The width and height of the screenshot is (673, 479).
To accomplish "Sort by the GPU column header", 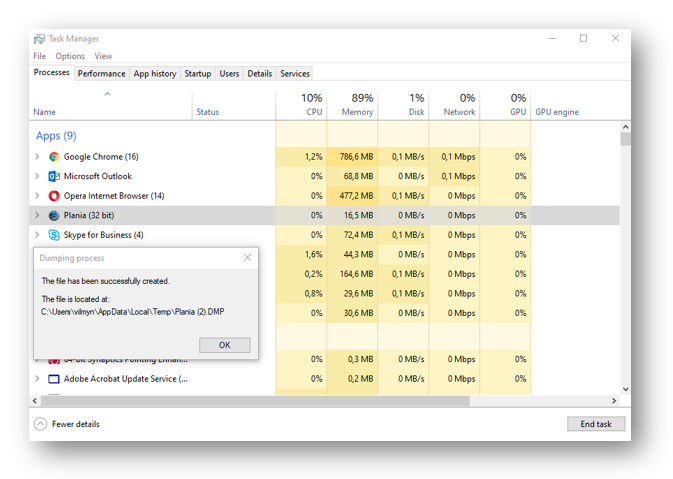I will (505, 105).
